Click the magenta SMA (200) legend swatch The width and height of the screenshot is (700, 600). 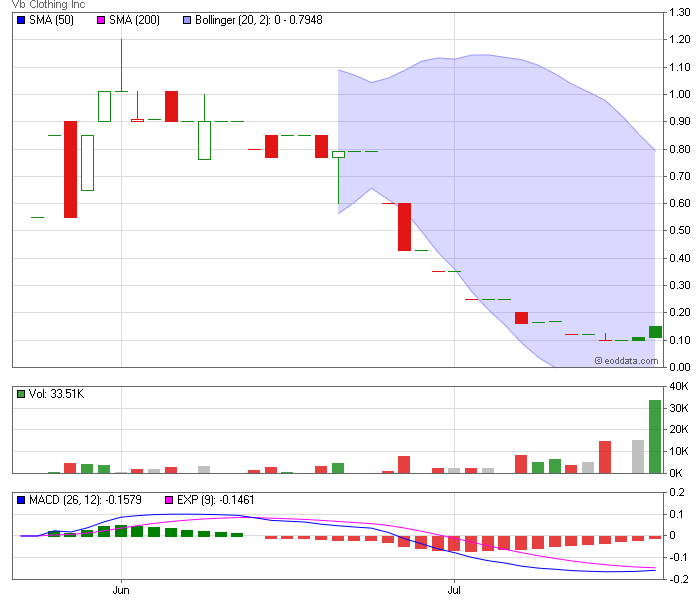click(x=101, y=20)
